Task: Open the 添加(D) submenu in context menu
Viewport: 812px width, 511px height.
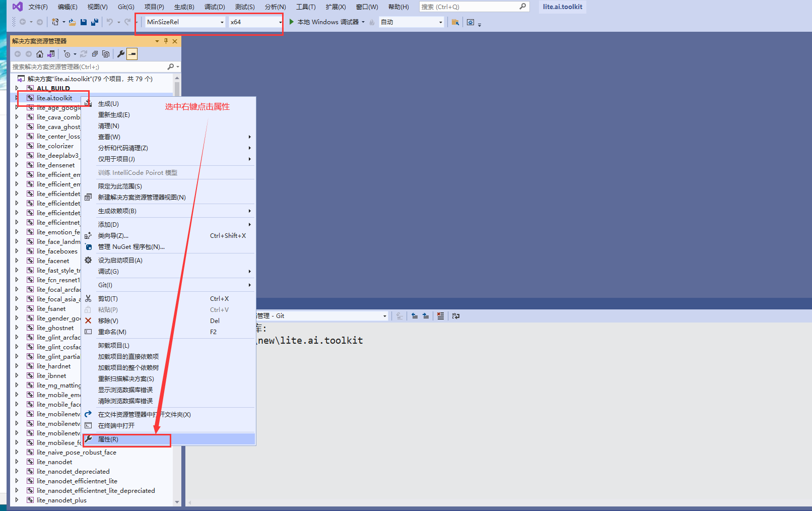Action: 169,225
